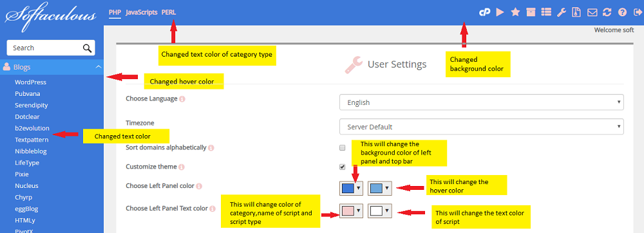
Task: Click info icon beside Customize theme
Action: tap(182, 167)
